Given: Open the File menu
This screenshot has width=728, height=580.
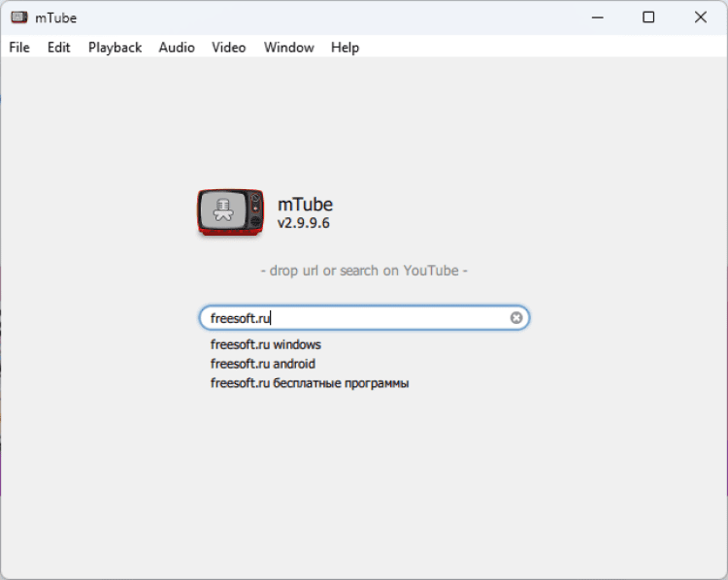Looking at the screenshot, I should [x=19, y=48].
